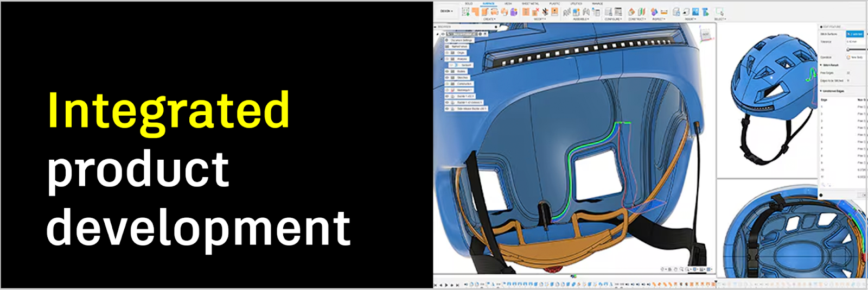Select the purple Create Form tool

513,12
